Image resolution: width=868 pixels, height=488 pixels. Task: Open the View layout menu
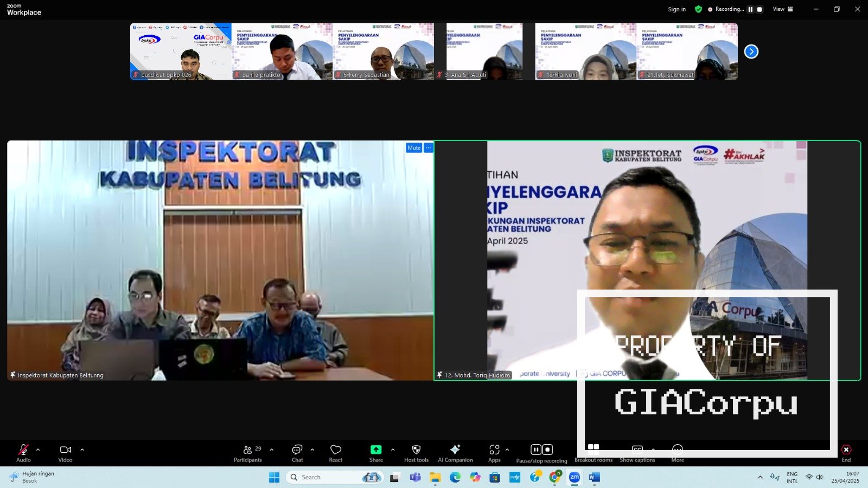pos(782,9)
